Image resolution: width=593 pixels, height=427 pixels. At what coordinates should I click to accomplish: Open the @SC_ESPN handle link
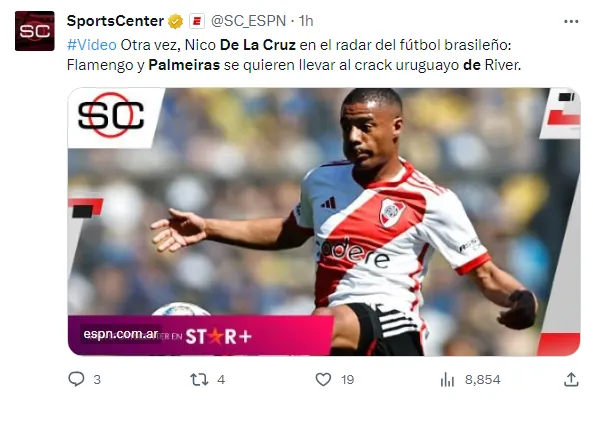(x=248, y=21)
